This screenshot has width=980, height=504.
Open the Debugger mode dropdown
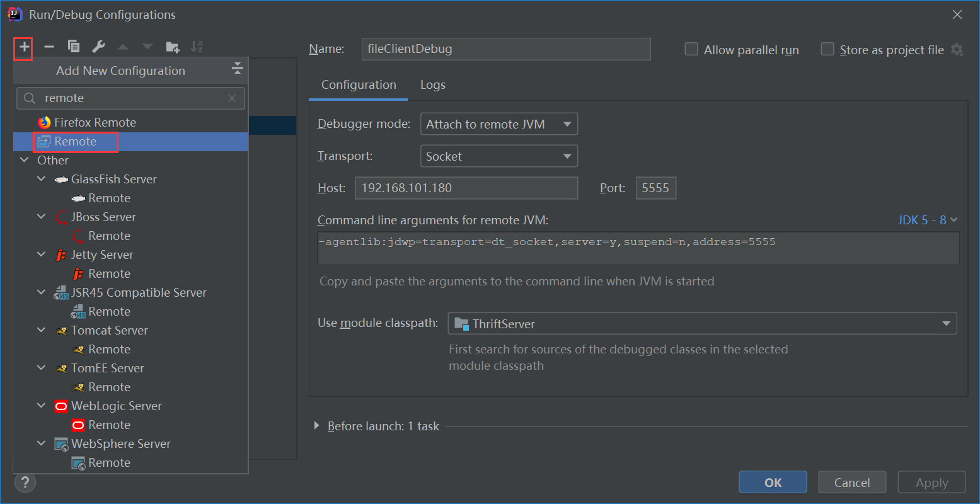pos(499,124)
